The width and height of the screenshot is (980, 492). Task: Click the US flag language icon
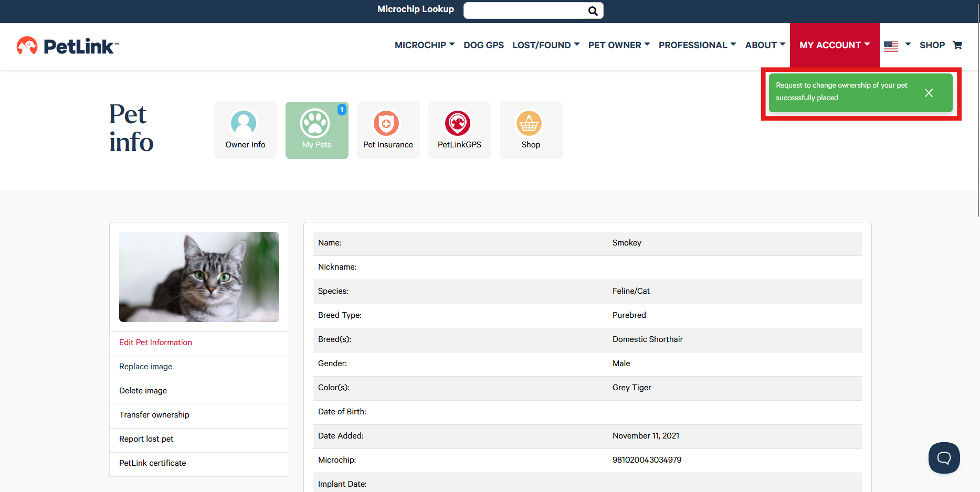click(891, 46)
